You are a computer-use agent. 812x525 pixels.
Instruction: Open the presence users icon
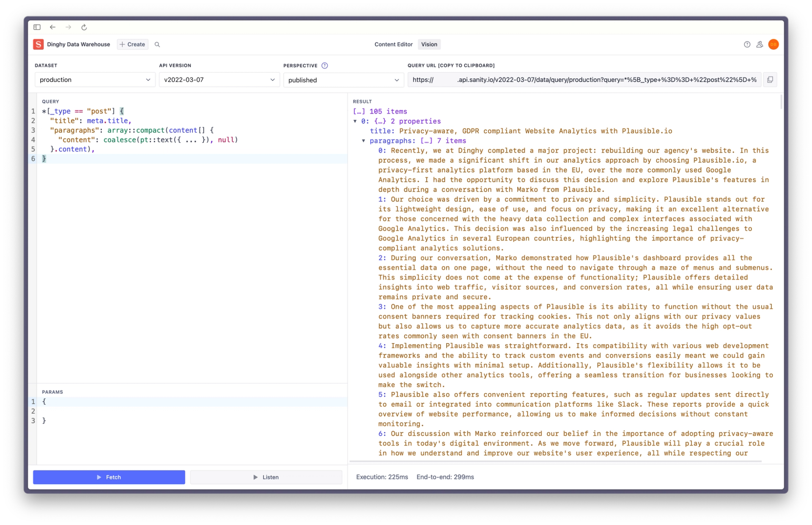coord(760,44)
